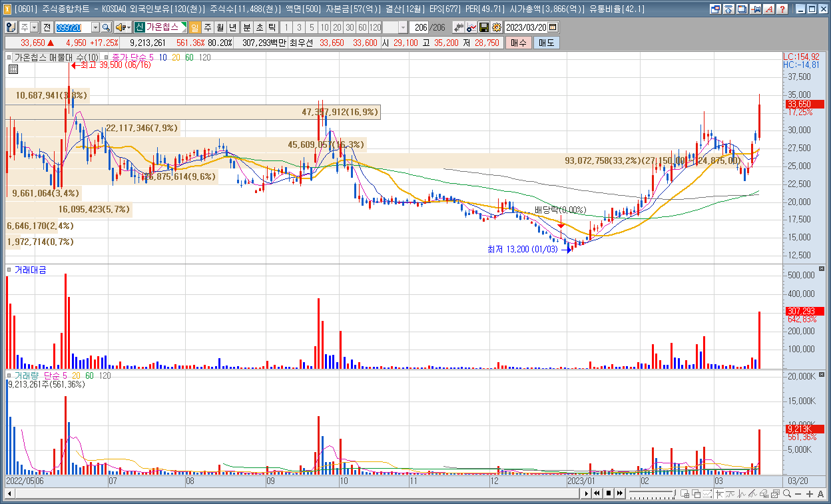Click the stock code input field 399720
The height and width of the screenshot is (504, 831).
pos(73,27)
